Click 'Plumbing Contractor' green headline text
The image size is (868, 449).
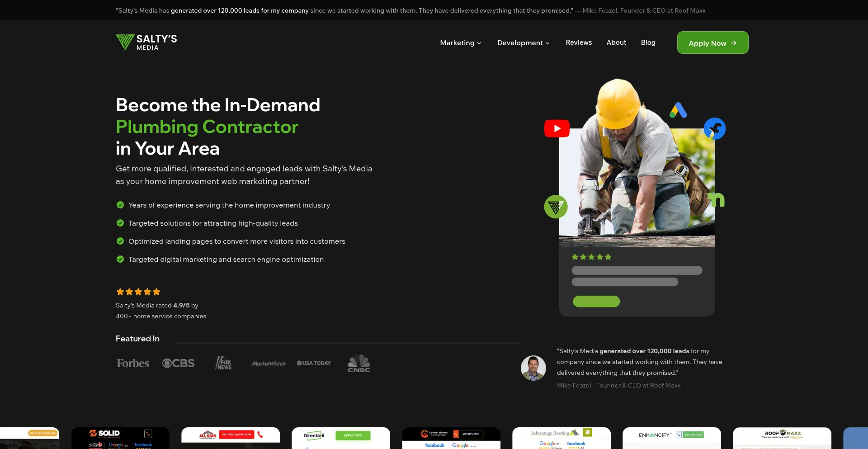click(207, 127)
